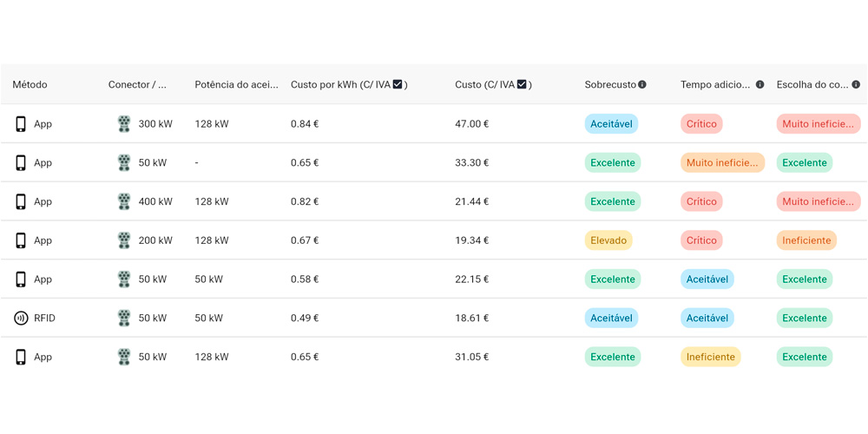Click the phone App icon in the 47.00 € row
868x434 pixels.
[x=21, y=124]
